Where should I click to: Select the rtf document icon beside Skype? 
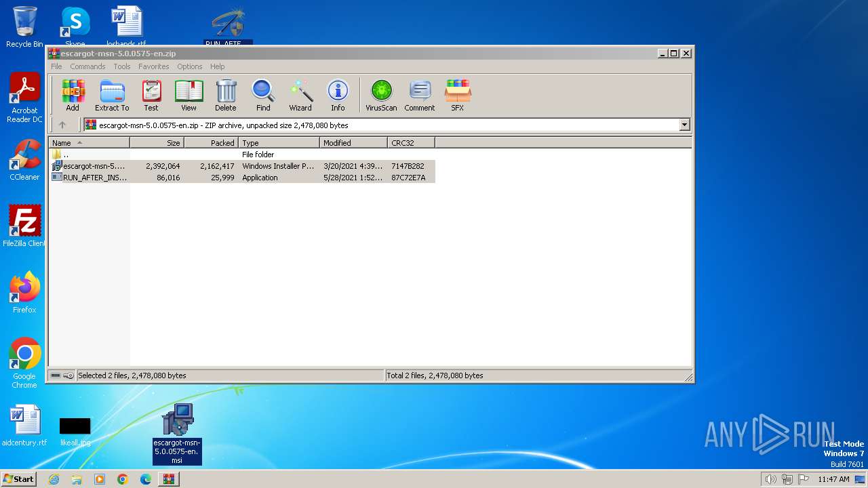[x=127, y=27]
